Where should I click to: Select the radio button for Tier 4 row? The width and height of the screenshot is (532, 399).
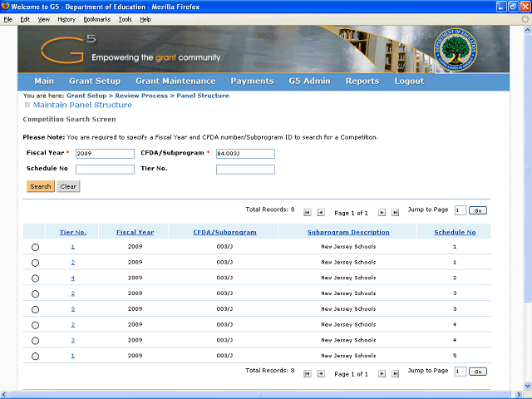coord(35,278)
